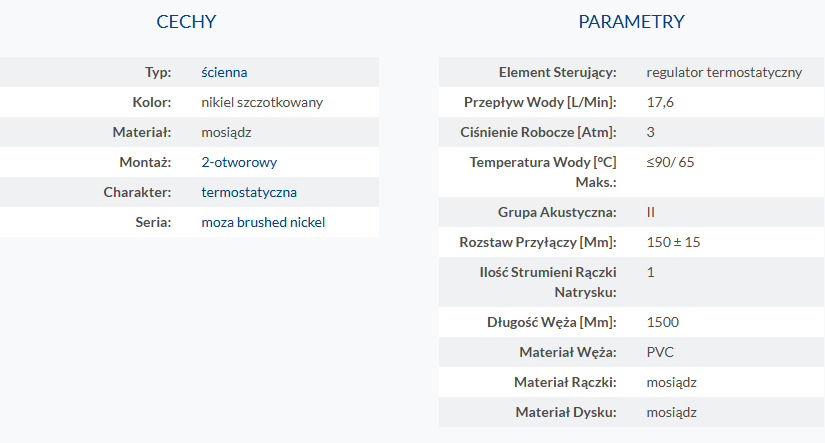Click the "≤90/ 65" temperature value
Viewport: 825px width, 443px height.
tap(670, 162)
